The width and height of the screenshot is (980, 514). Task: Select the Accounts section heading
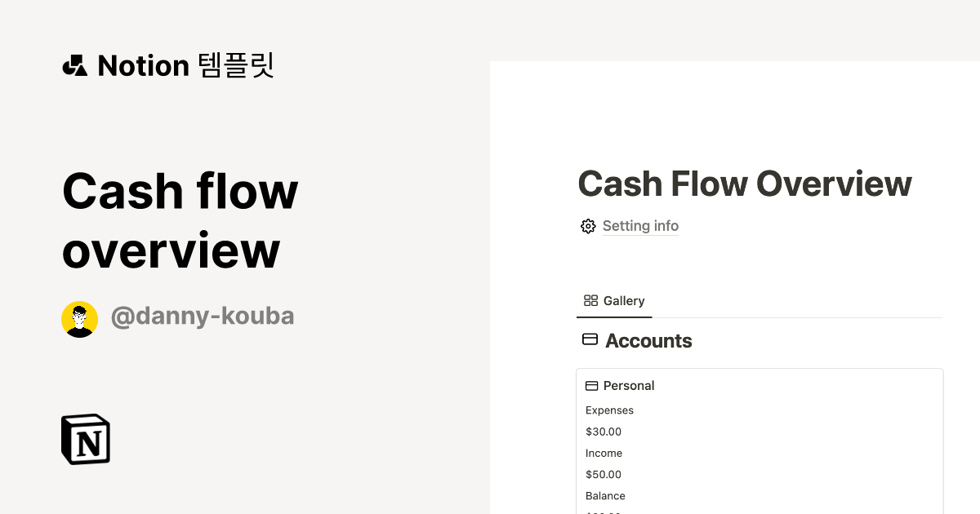tap(648, 340)
